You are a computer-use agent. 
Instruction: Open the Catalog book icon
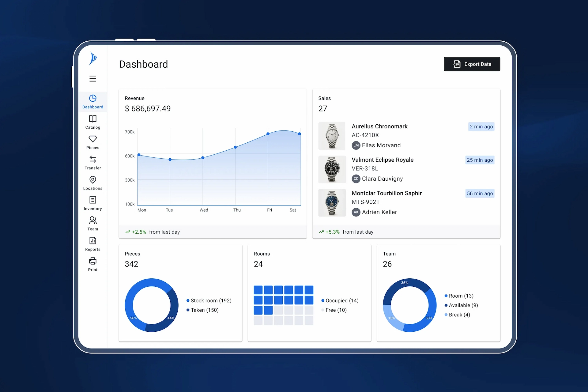pos(92,119)
